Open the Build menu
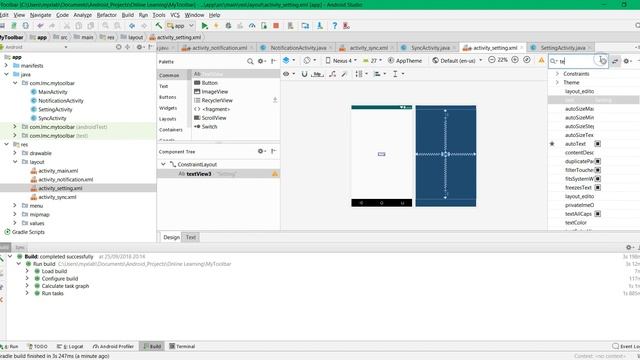Image resolution: width=640 pixels, height=360 pixels. click(x=128, y=15)
